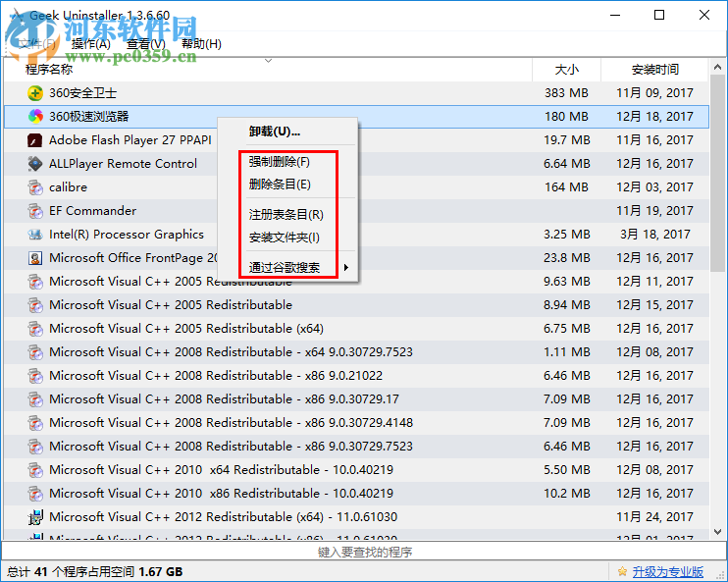Click the 383 MB size cell
This screenshot has height=582, width=728.
point(566,93)
